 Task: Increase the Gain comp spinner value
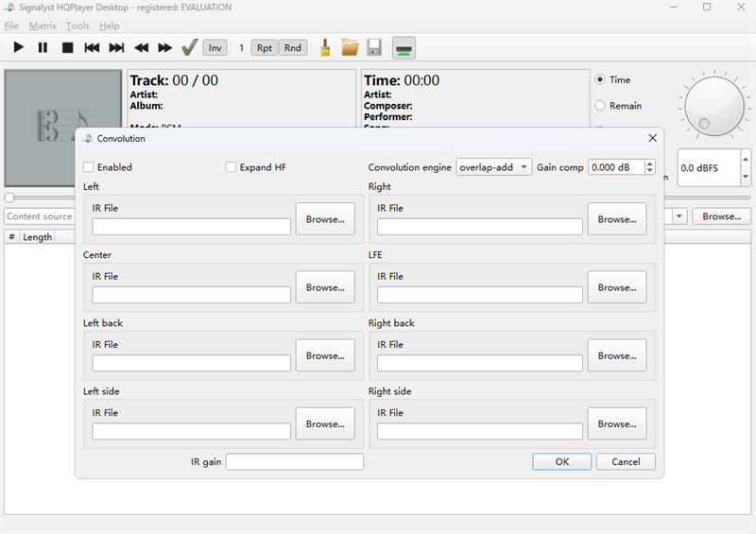coord(650,164)
